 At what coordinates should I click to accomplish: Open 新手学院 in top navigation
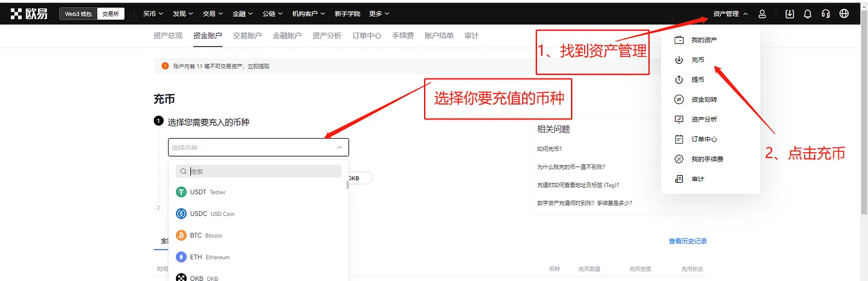(x=347, y=14)
